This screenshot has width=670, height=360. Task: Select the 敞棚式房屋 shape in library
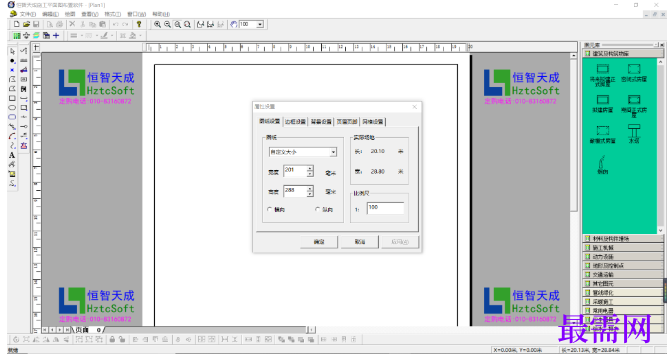click(x=602, y=134)
